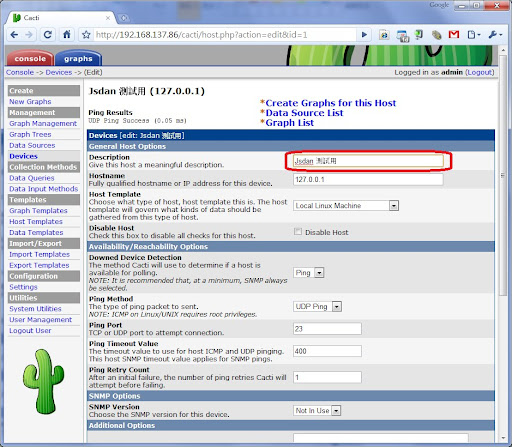Open the Graph List link
512x447 pixels.
289,123
